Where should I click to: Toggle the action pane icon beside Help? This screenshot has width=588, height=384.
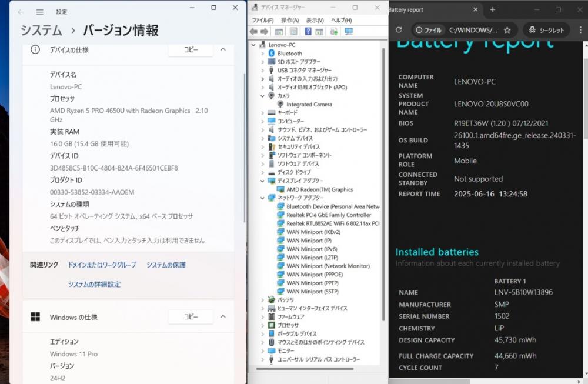pyautogui.click(x=319, y=32)
